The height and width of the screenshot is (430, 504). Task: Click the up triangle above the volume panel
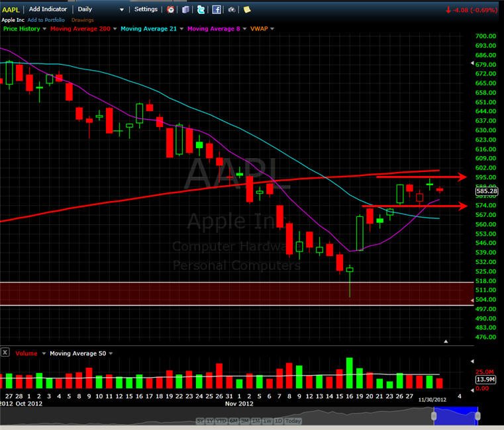446,341
